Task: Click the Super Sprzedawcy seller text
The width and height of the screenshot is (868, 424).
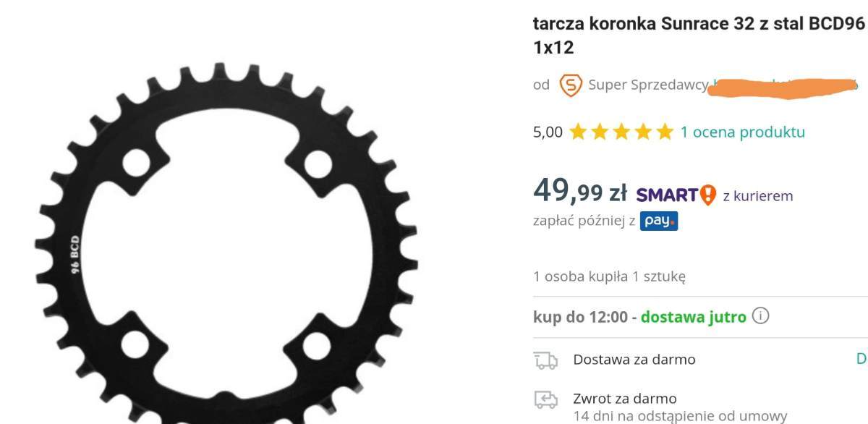Action: tap(648, 85)
